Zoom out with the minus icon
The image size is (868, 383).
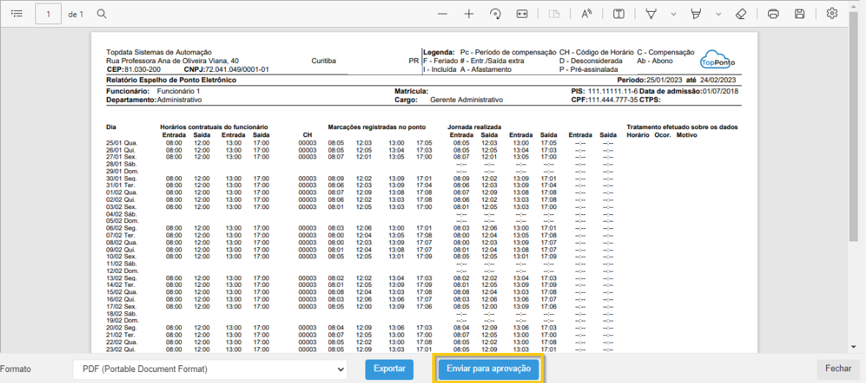[x=442, y=14]
